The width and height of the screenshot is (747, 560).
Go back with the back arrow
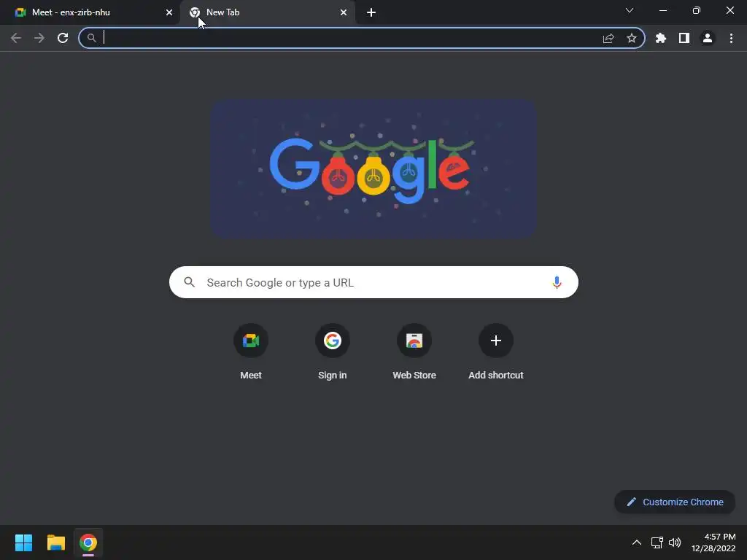click(x=16, y=38)
